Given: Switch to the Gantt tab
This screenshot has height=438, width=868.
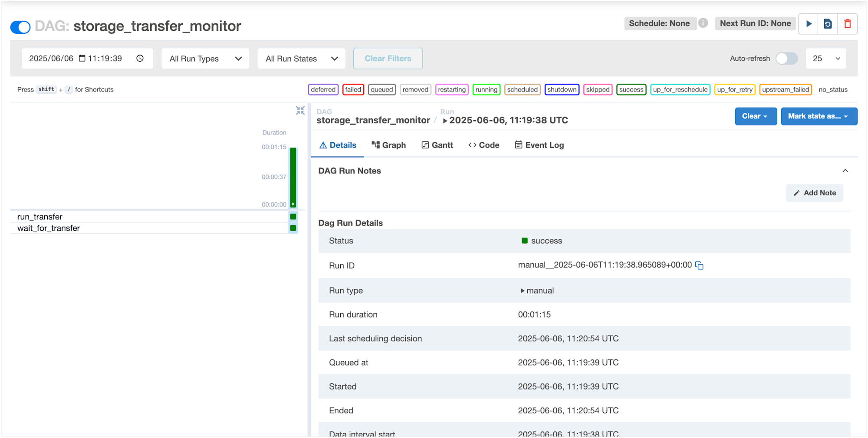Looking at the screenshot, I should [x=437, y=145].
